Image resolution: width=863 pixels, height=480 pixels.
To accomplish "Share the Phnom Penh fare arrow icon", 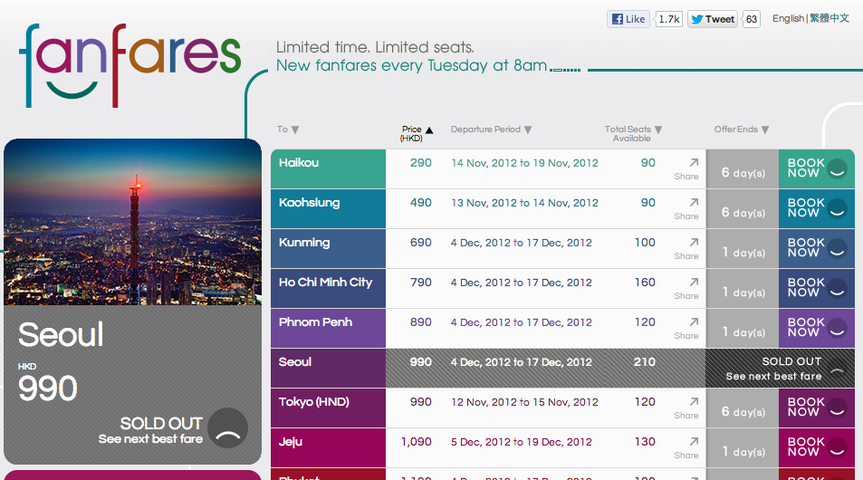I will tap(693, 321).
